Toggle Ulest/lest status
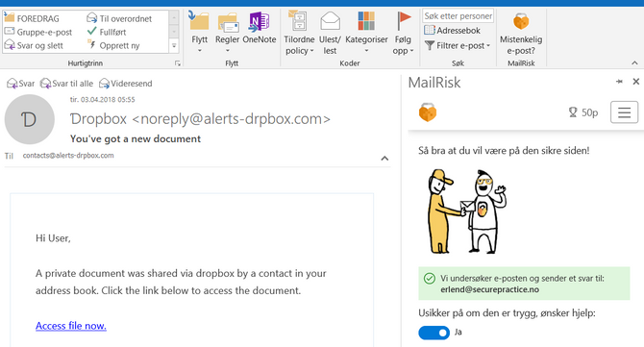This screenshot has width=644, height=347. (x=330, y=33)
